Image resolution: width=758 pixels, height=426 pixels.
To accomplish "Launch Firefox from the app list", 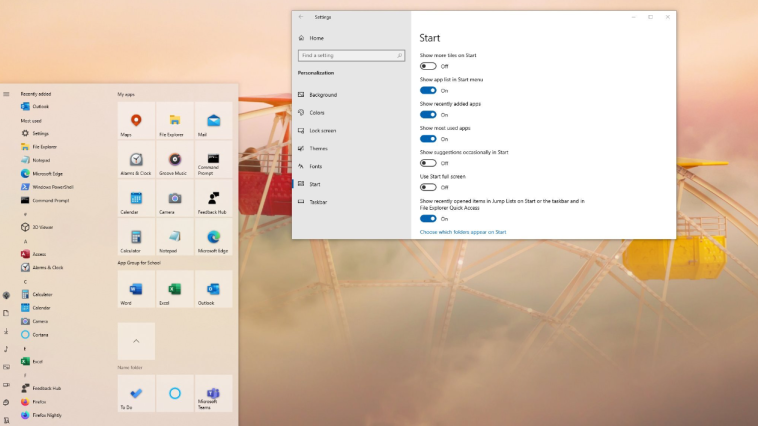I will [x=40, y=401].
